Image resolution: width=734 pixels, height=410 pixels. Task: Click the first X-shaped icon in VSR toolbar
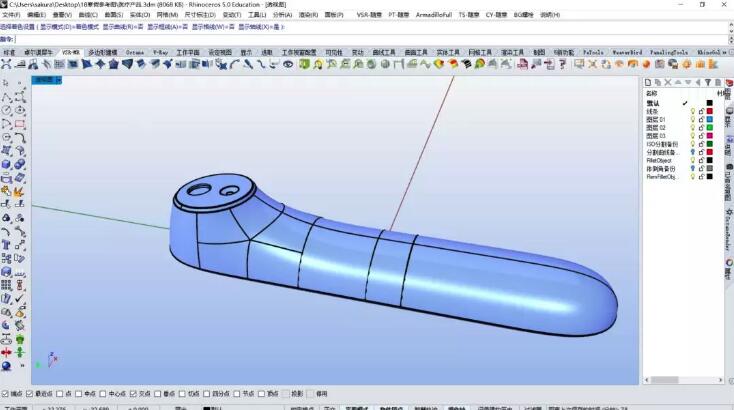click(7, 64)
